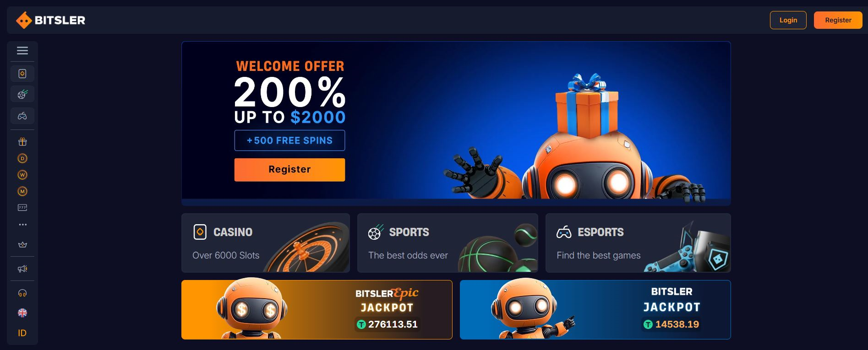Click the megaphone announcements icon
The height and width of the screenshot is (350, 868).
22,269
